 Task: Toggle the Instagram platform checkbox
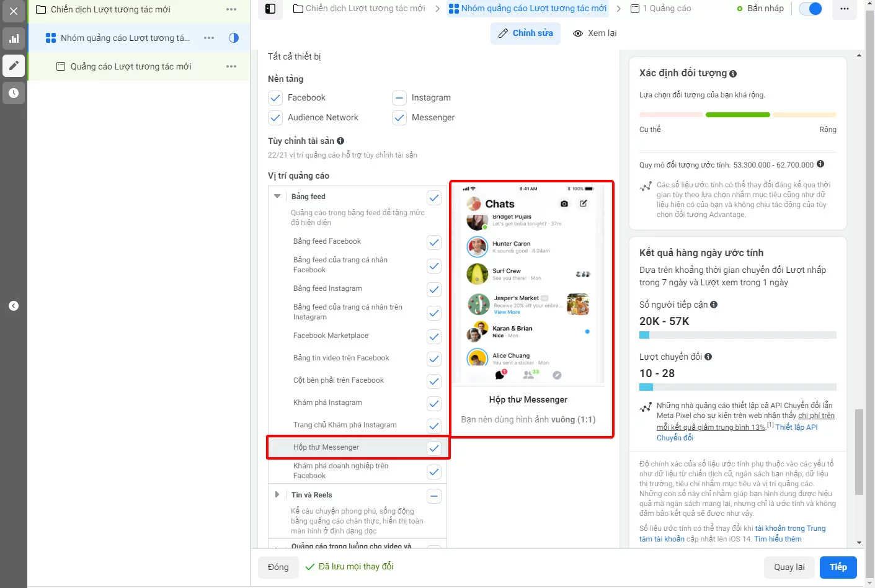[399, 97]
